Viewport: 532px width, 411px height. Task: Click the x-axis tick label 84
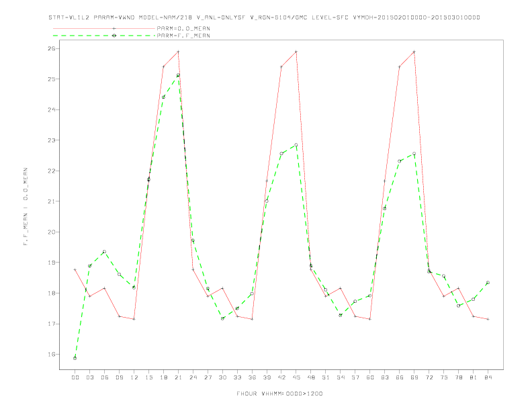click(x=488, y=377)
